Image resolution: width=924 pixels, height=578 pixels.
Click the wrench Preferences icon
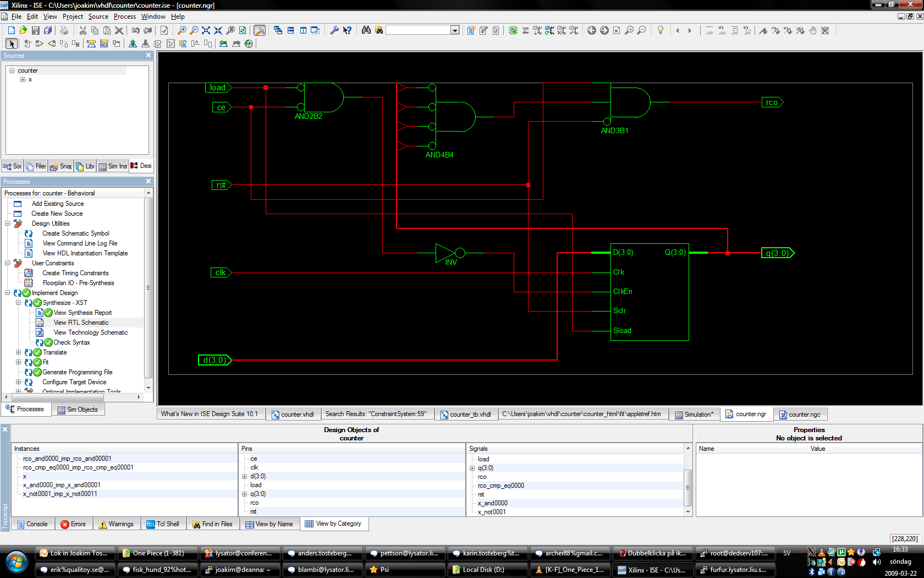pos(334,30)
